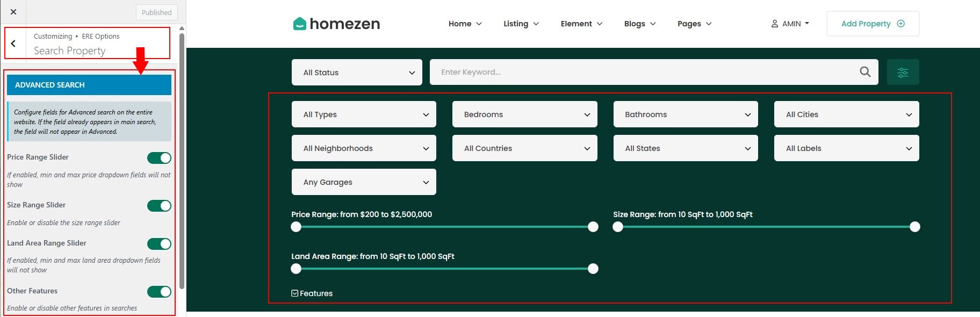Open the Listing menu
The height and width of the screenshot is (317, 980).
(x=521, y=24)
